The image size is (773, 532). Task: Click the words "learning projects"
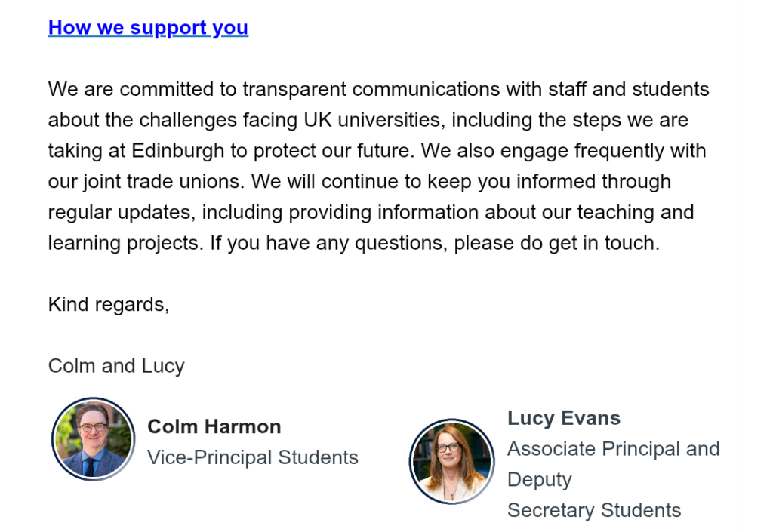125,243
